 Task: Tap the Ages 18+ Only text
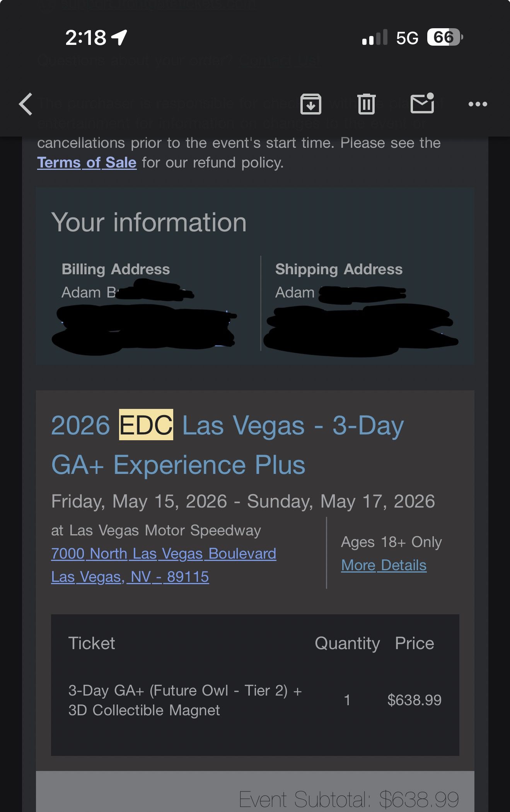pyautogui.click(x=391, y=542)
